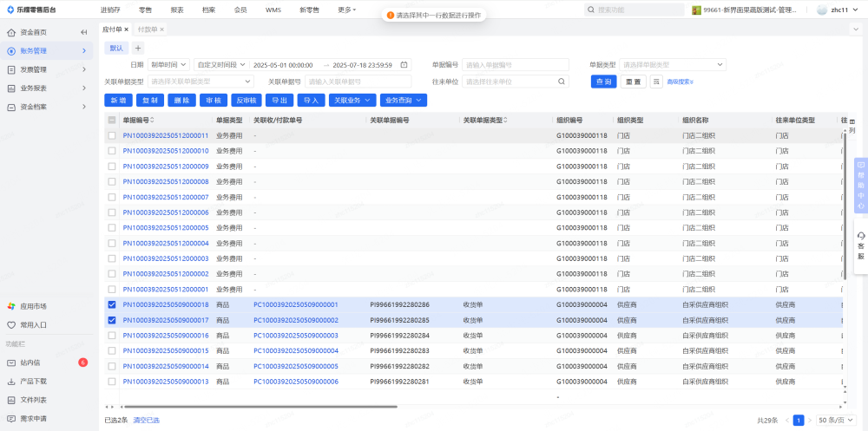Image resolution: width=868 pixels, height=431 pixels.
Task: Click the calendar icon in the date range field
Action: tap(243, 65)
